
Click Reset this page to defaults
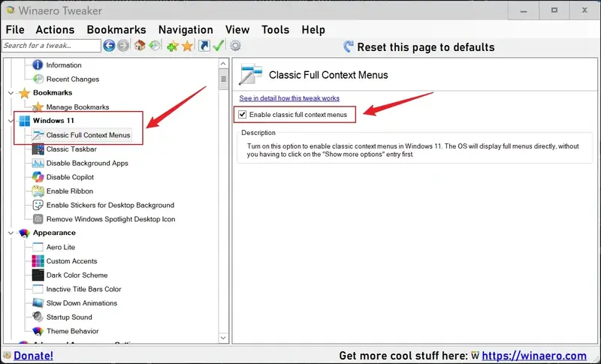click(x=426, y=47)
